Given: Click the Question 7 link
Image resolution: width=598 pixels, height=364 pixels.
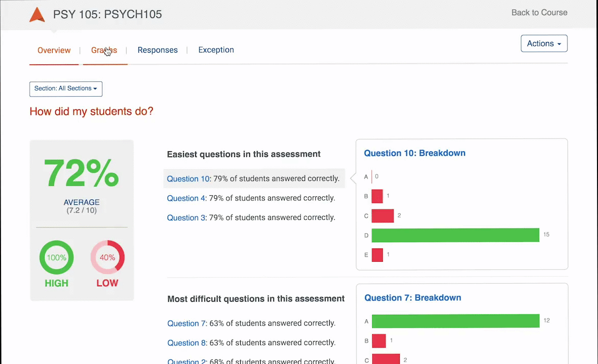Looking at the screenshot, I should click(186, 323).
